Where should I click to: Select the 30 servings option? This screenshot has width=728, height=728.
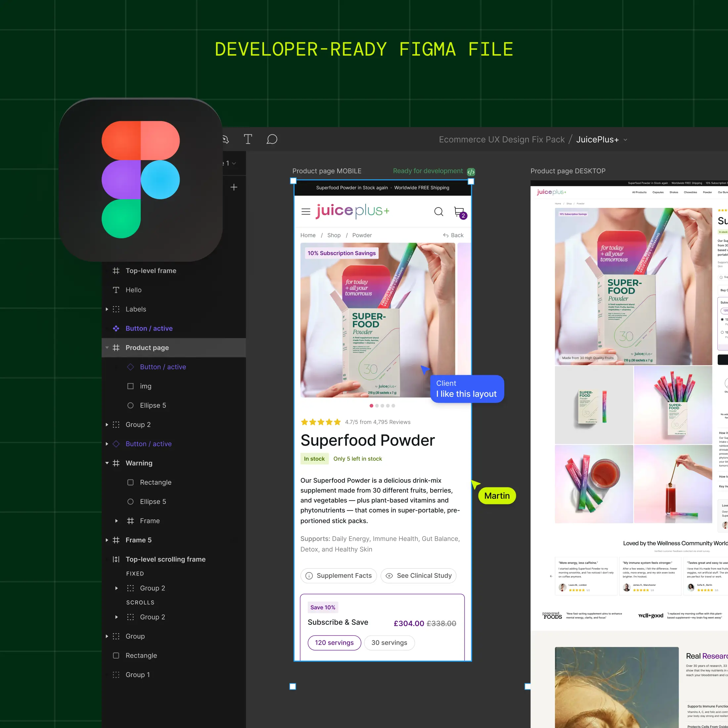point(389,643)
